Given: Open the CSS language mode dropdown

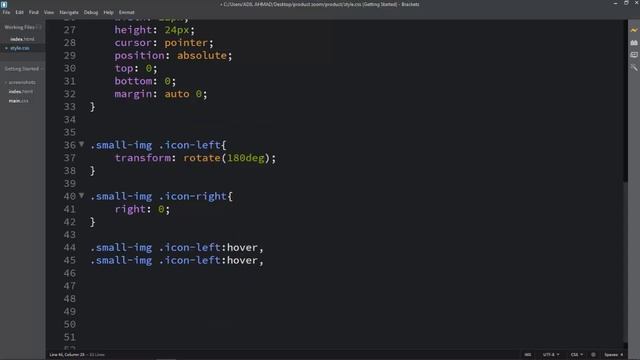Looking at the screenshot, I should (x=576, y=354).
